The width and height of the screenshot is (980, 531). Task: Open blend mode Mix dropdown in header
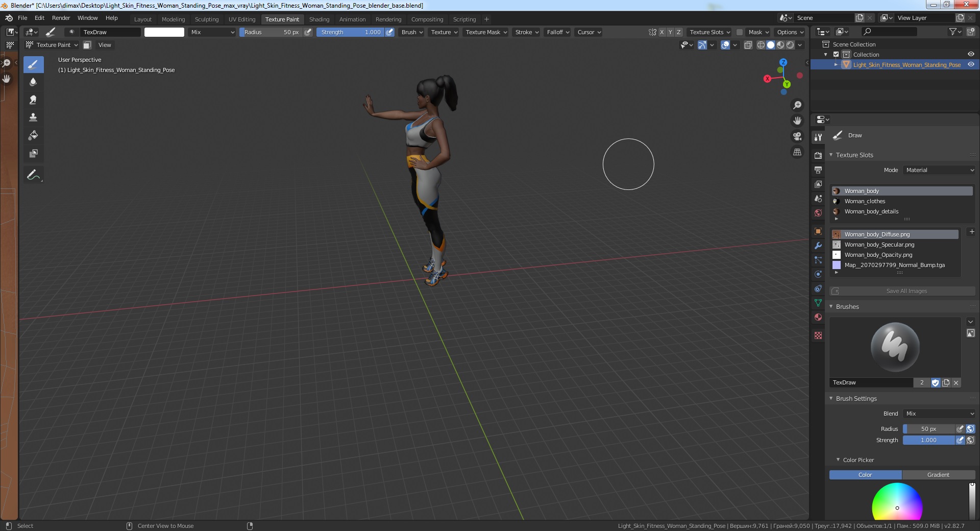[212, 32]
